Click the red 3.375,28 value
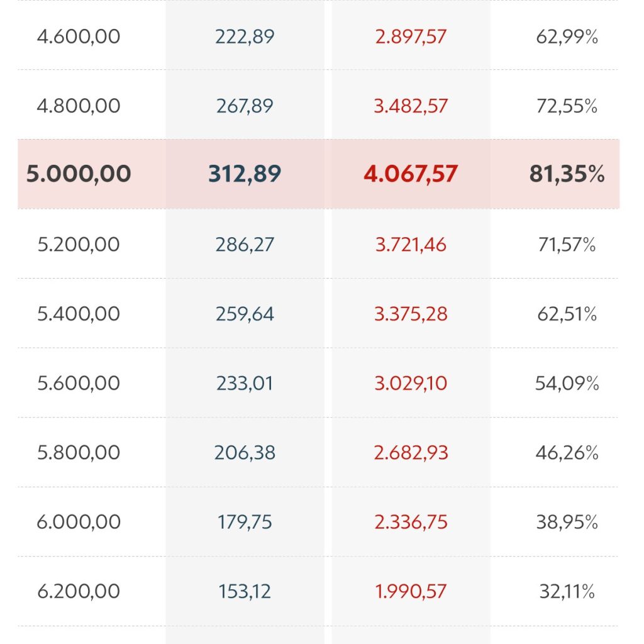644x644 pixels. coord(411,313)
